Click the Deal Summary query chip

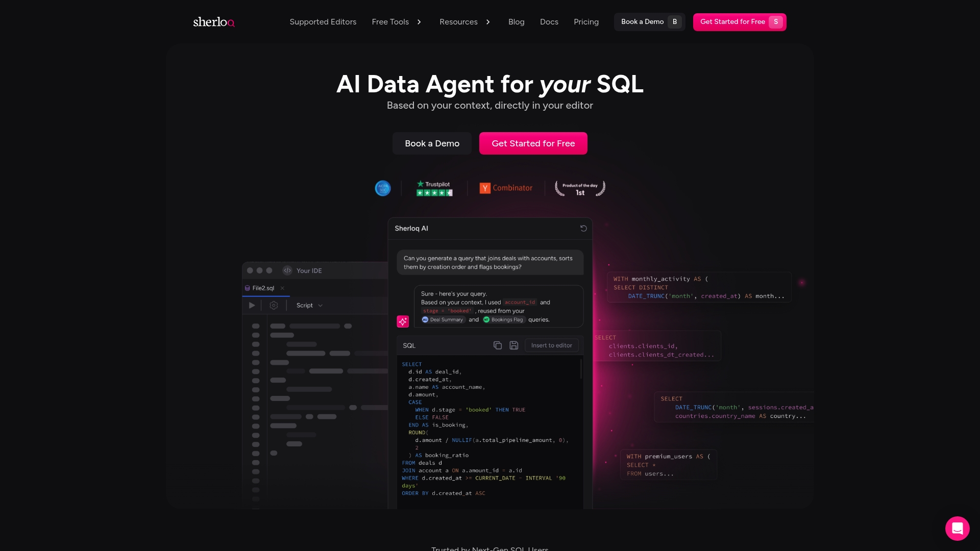click(443, 320)
